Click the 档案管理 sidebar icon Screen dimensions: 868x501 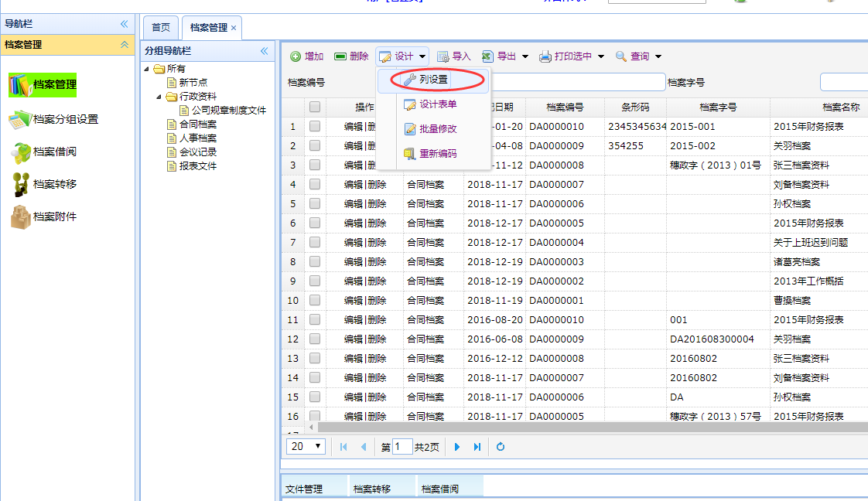(x=20, y=85)
